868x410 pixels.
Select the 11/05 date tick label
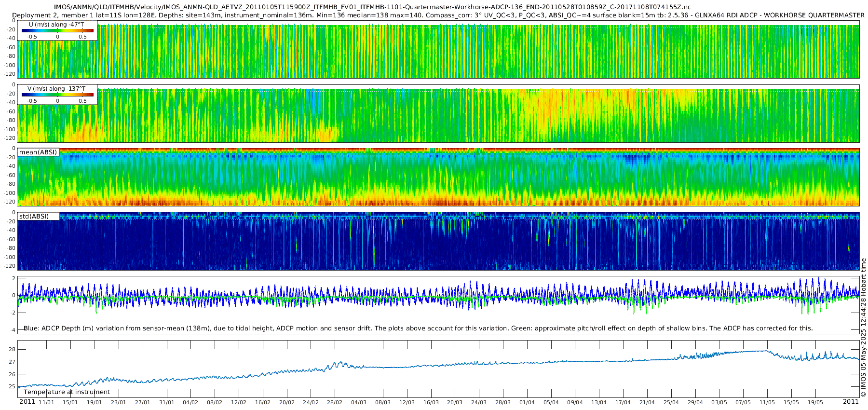[x=767, y=402]
